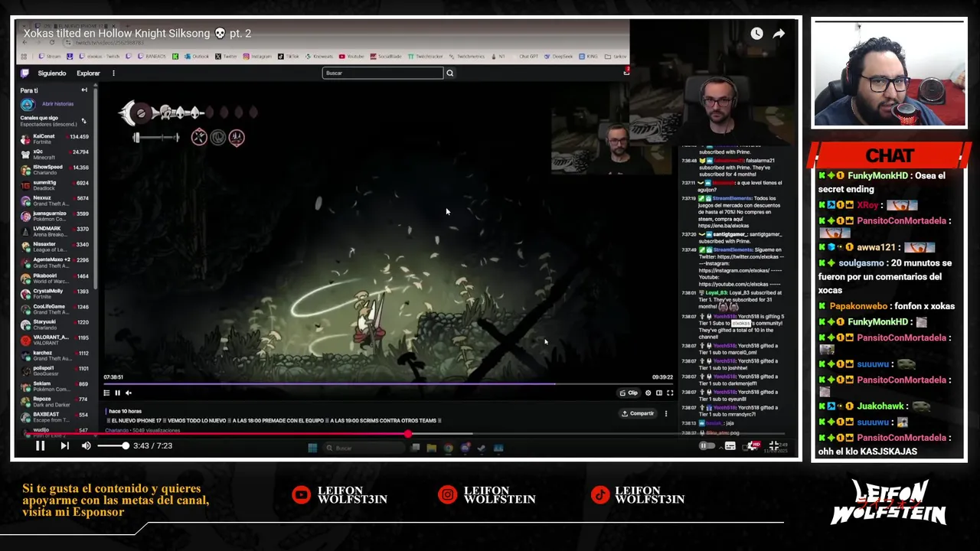The image size is (980, 551).
Task: Click the Twitch Clip button
Action: (x=629, y=393)
